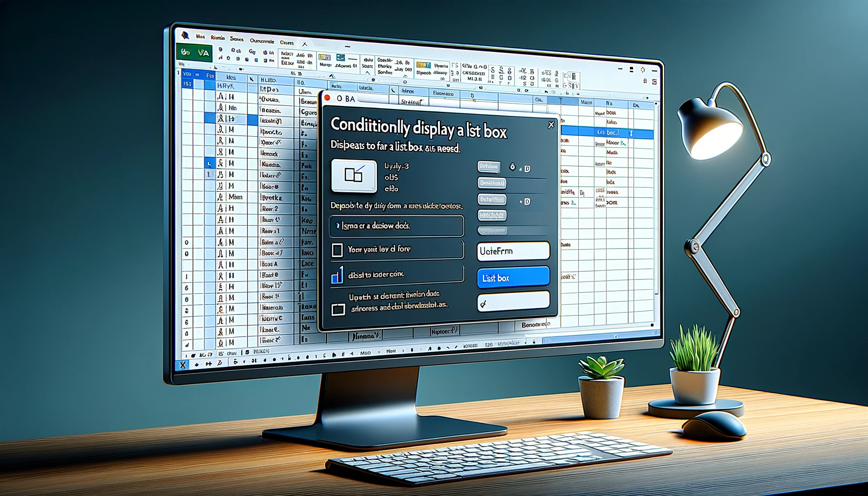The image size is (868, 496).
Task: Open the Mos menu
Action: [201, 36]
